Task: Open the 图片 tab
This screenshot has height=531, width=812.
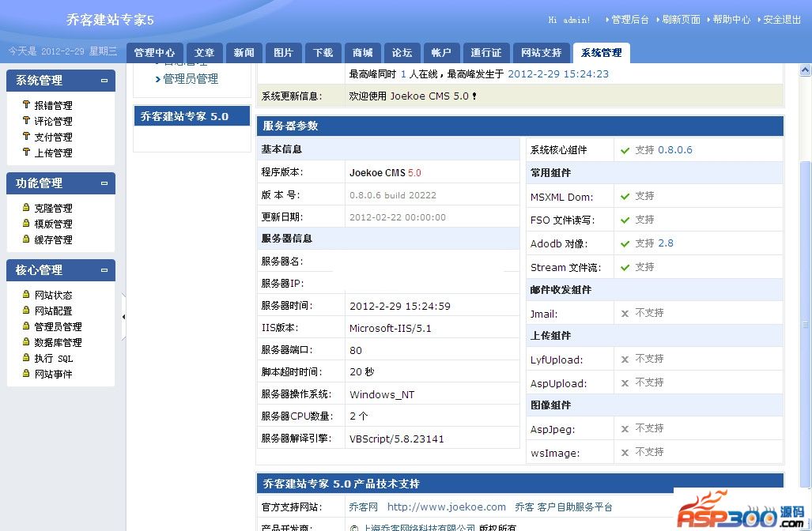Action: (x=283, y=53)
